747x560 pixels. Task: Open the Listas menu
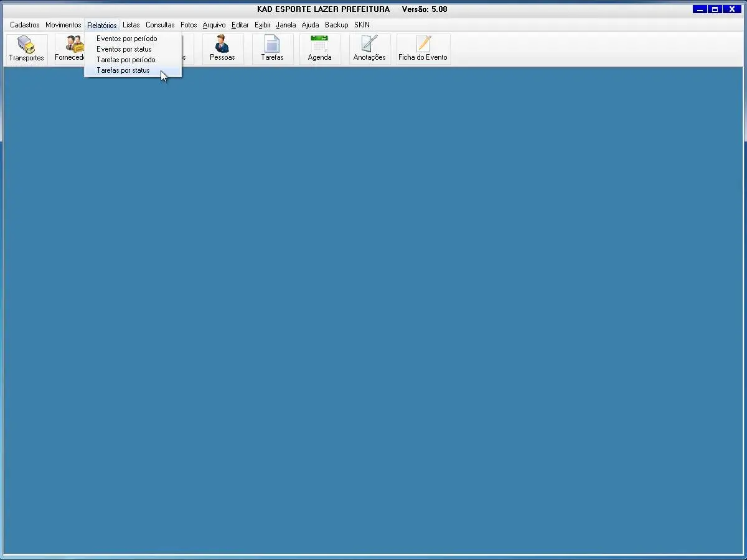point(131,25)
